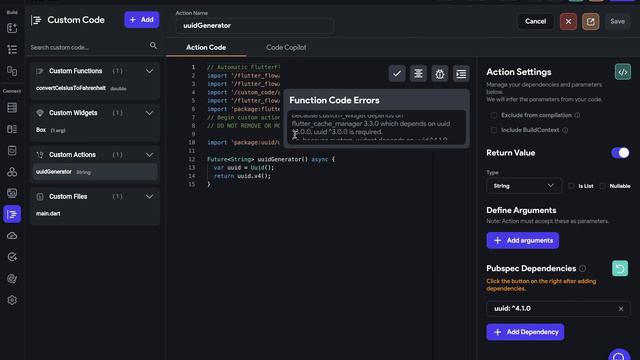The height and width of the screenshot is (360, 640).
Task: Remove the uuid ^4.1.0 dependency
Action: coord(621,309)
